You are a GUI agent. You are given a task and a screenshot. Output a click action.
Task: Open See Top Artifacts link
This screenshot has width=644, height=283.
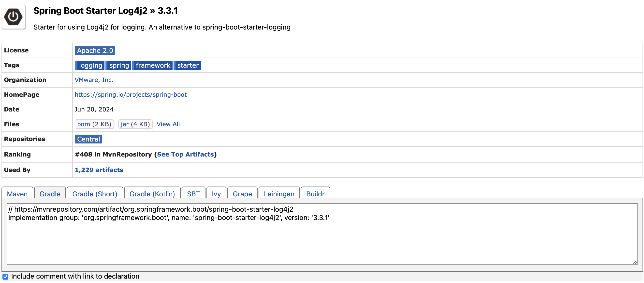point(185,154)
